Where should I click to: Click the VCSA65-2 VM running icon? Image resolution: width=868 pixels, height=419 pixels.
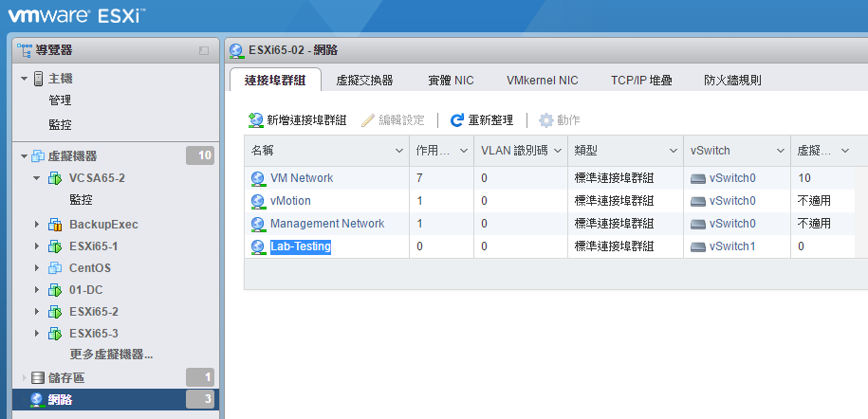[55, 178]
